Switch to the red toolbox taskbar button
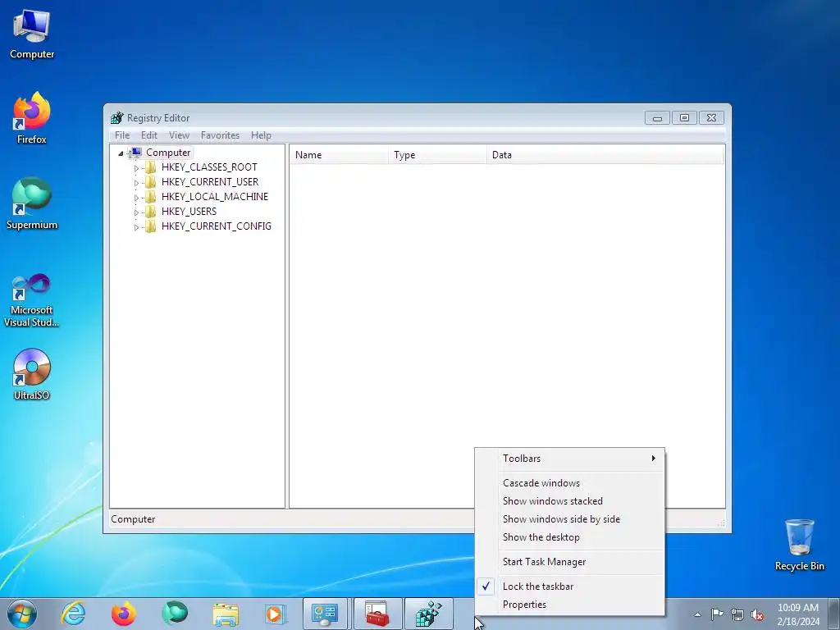Screen dimensions: 840x630 (377, 614)
